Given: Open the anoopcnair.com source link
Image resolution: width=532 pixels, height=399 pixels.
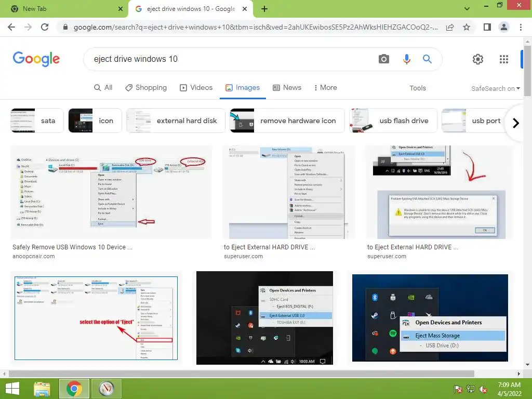Looking at the screenshot, I should click(34, 256).
